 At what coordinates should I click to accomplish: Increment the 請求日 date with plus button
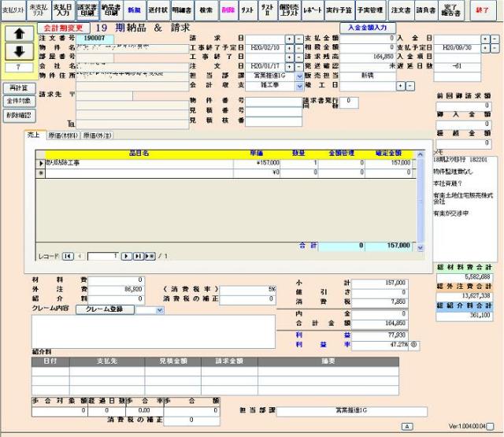pos(289,38)
